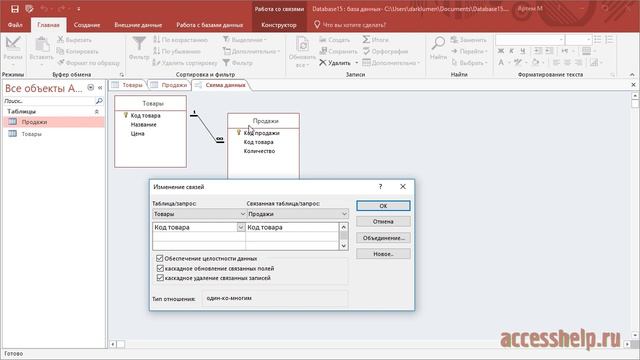
Task: Toggle каскадное удаление связанных записей checkbox
Action: [160, 278]
